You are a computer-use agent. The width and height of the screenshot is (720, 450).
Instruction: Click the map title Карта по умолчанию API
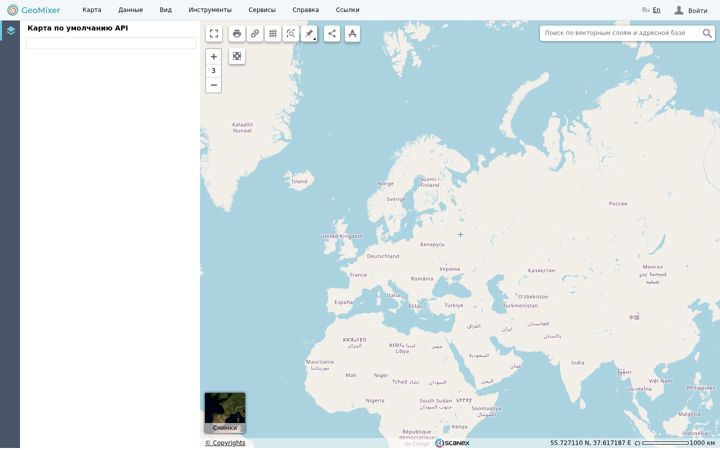78,28
